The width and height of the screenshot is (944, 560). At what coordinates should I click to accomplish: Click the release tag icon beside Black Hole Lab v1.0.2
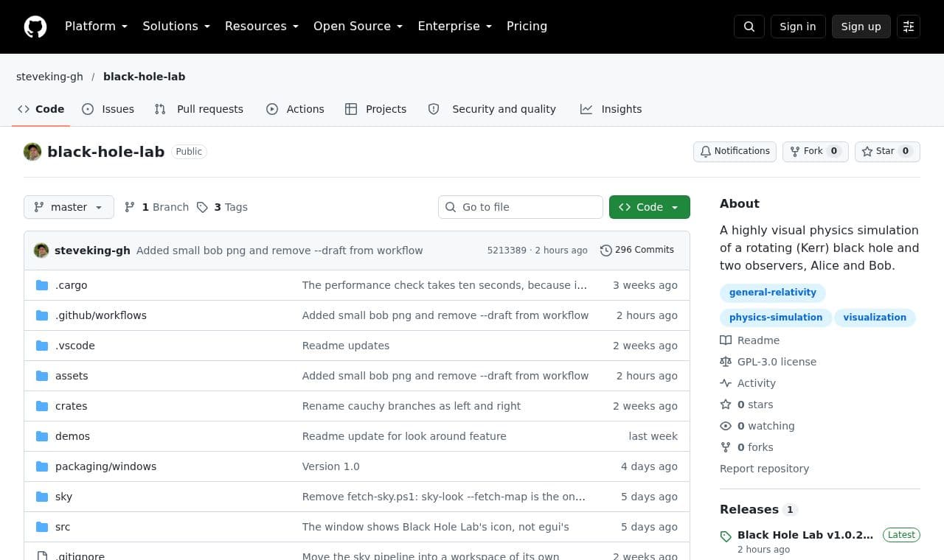tap(726, 536)
